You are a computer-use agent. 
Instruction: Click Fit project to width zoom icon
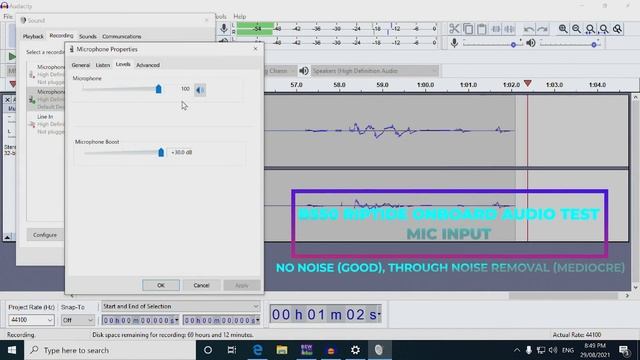604,29
